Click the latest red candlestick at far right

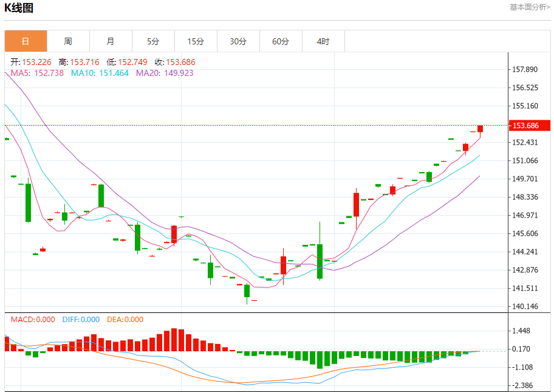480,128
